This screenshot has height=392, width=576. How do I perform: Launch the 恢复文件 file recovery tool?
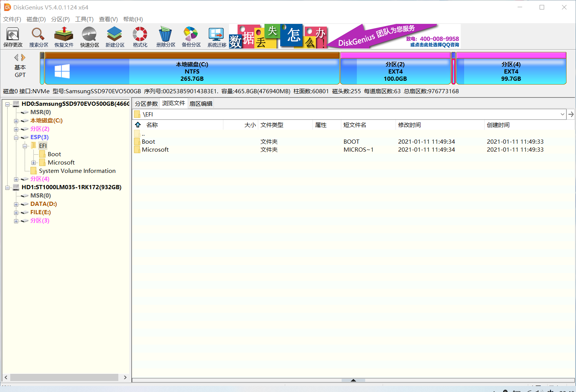coord(64,37)
